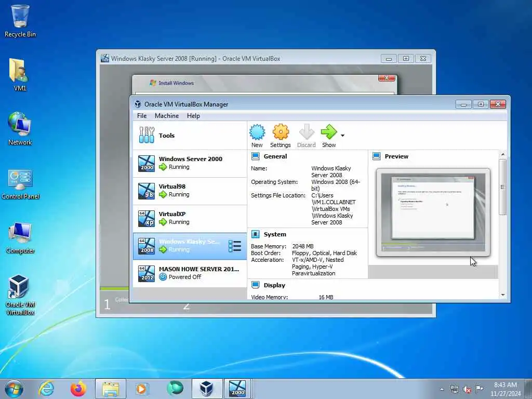This screenshot has width=532, height=399.
Task: Click the muted volume tray icon
Action: (x=467, y=390)
